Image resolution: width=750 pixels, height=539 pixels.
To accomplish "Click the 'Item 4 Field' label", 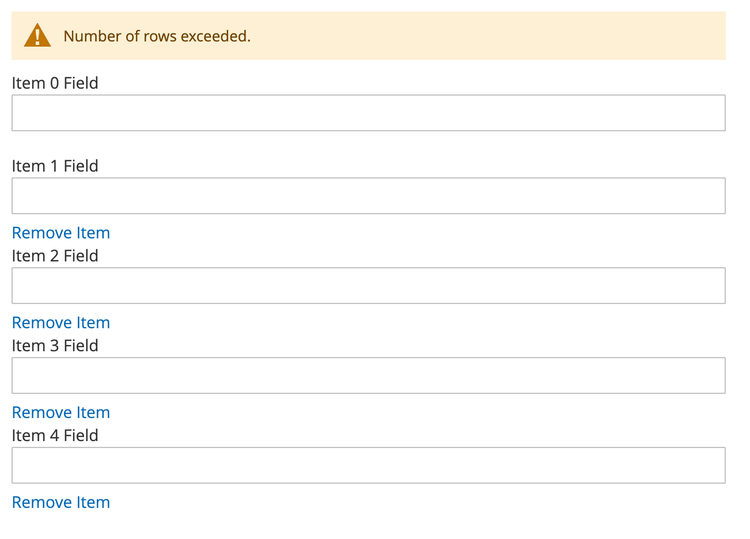I will [x=55, y=436].
